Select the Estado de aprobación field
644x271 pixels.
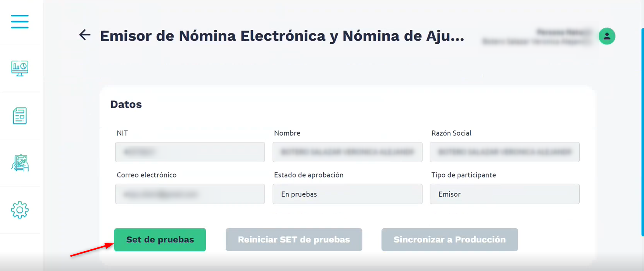[x=347, y=194]
